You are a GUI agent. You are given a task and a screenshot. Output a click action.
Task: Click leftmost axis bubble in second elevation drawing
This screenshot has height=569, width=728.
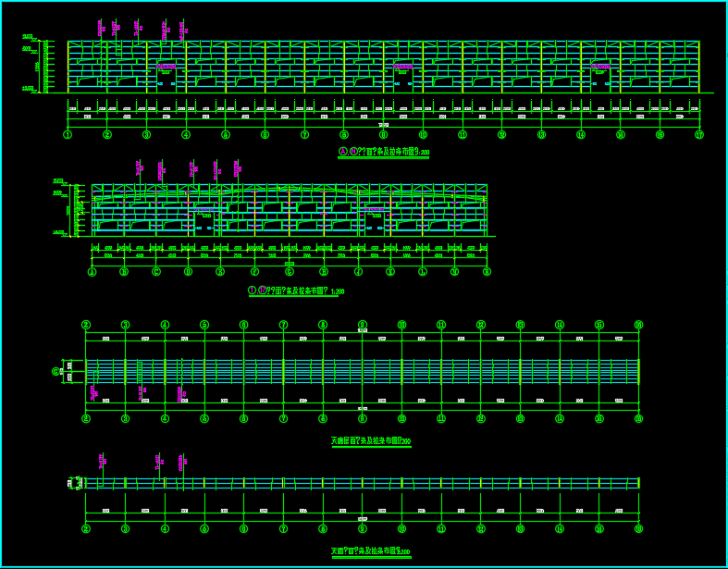click(x=92, y=272)
